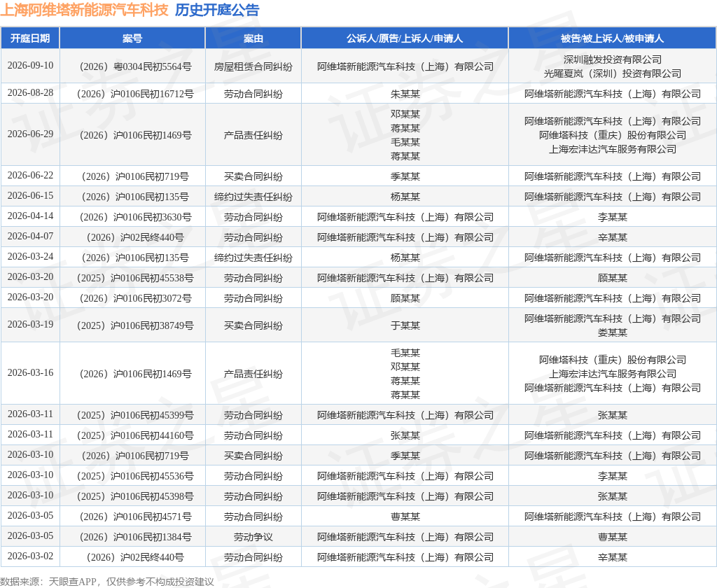Select case number (2026)粤0304民初5564号
The width and height of the screenshot is (717, 588).
(x=135, y=66)
